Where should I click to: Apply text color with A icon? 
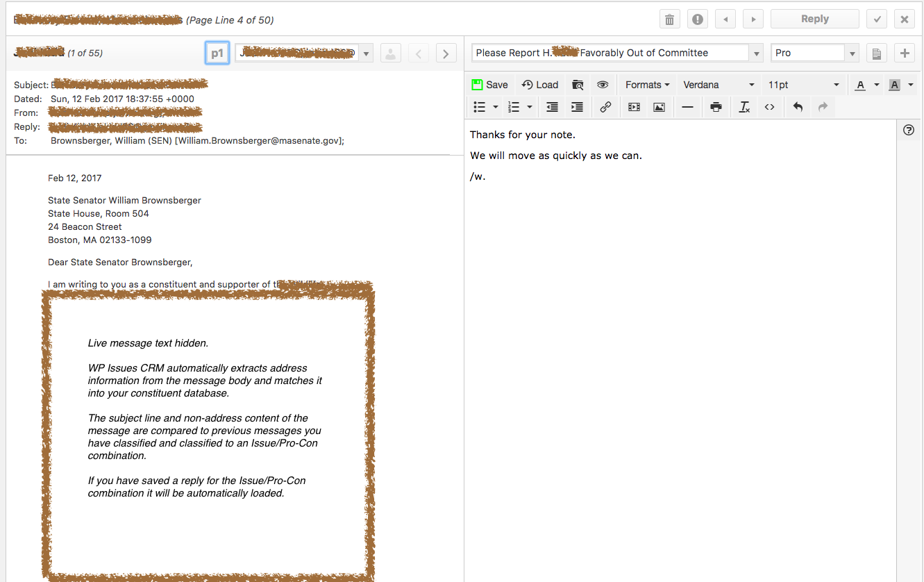point(861,85)
